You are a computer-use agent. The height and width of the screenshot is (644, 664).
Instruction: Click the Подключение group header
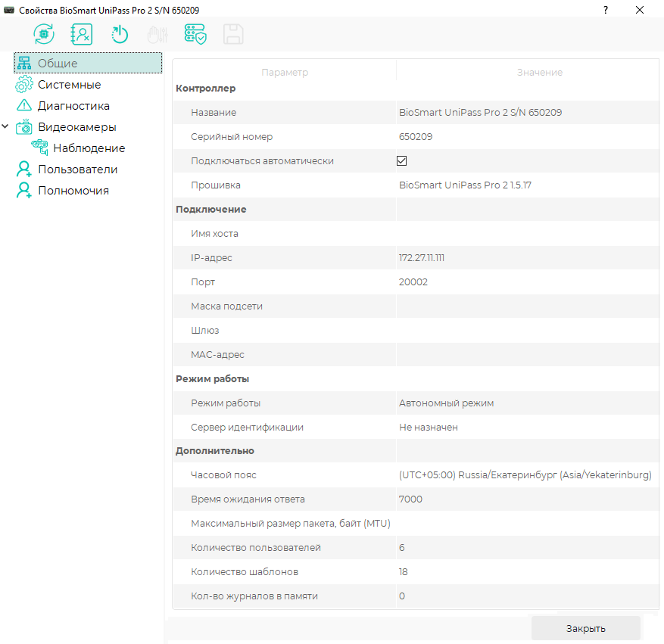click(x=211, y=210)
